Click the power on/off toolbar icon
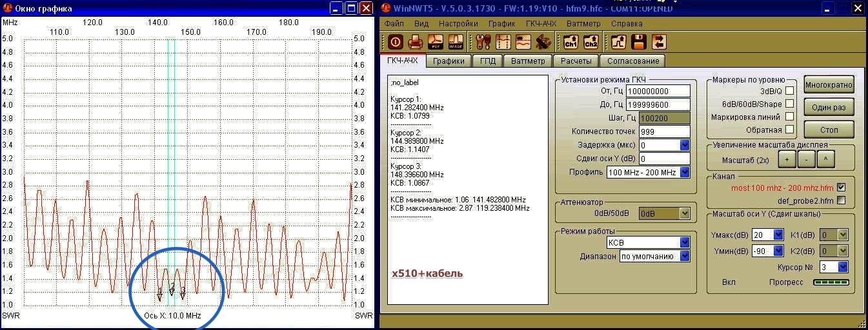 tap(396, 42)
